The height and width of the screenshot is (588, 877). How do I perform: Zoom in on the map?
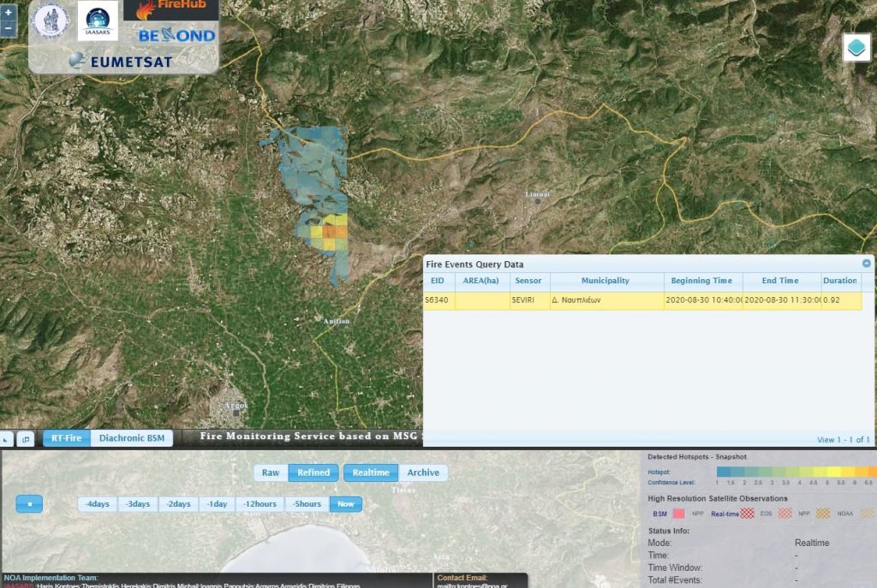tap(9, 13)
